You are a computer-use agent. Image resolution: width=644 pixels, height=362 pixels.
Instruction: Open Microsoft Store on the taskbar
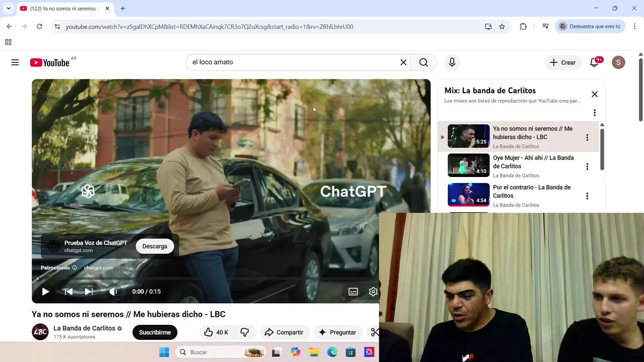point(351,352)
